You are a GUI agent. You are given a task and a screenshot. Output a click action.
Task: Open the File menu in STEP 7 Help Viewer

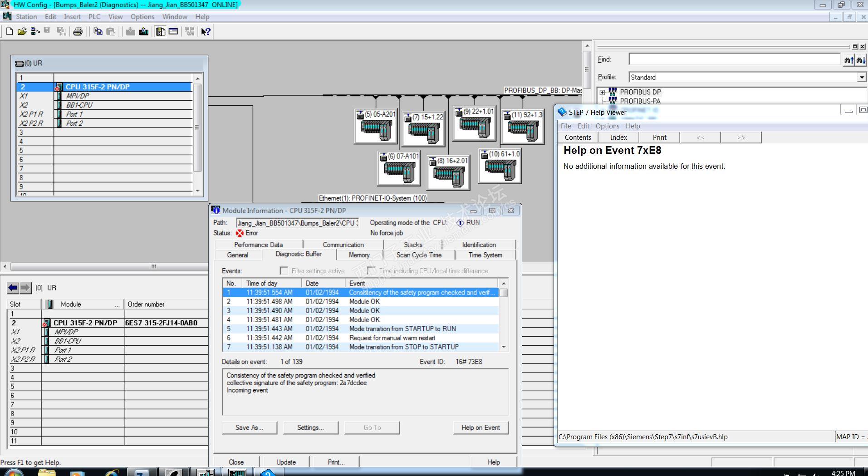(x=566, y=126)
